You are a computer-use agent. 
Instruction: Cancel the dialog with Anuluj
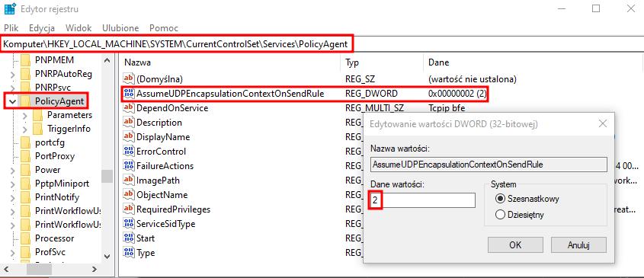click(578, 245)
